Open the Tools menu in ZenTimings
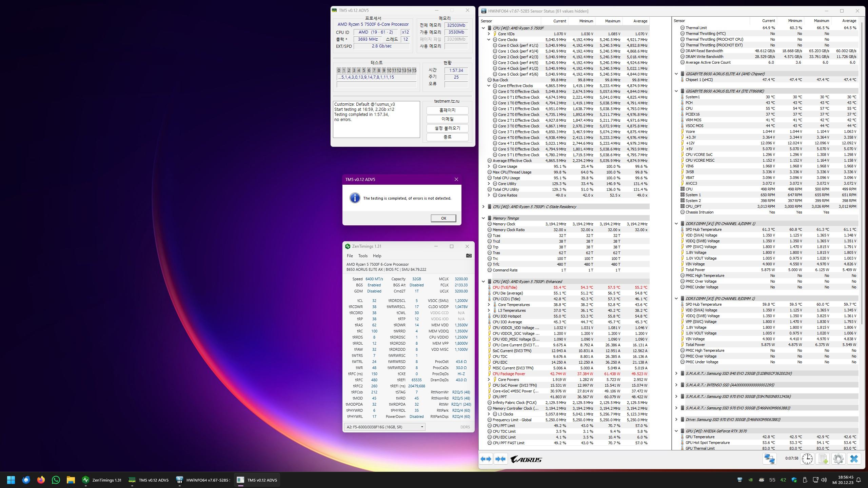The width and height of the screenshot is (868, 488). 362,256
